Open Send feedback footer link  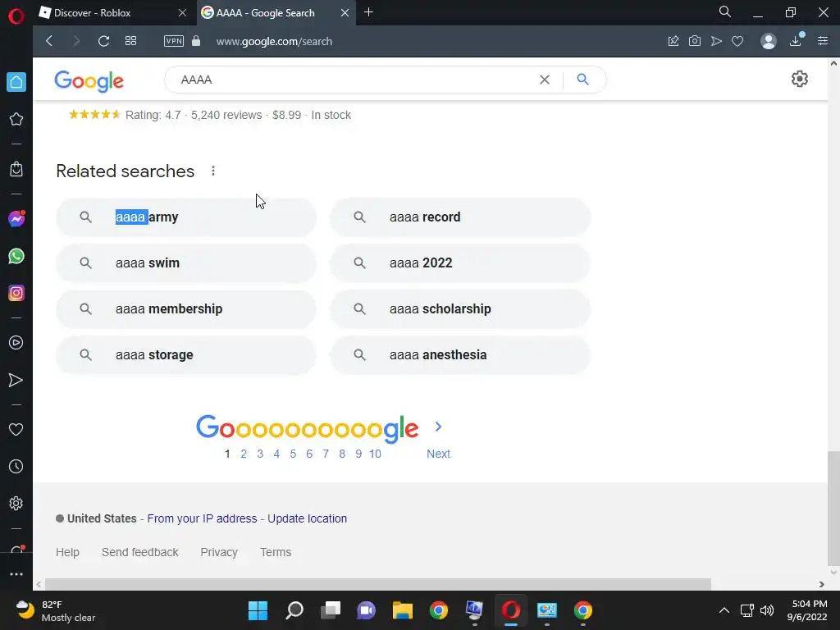click(139, 552)
